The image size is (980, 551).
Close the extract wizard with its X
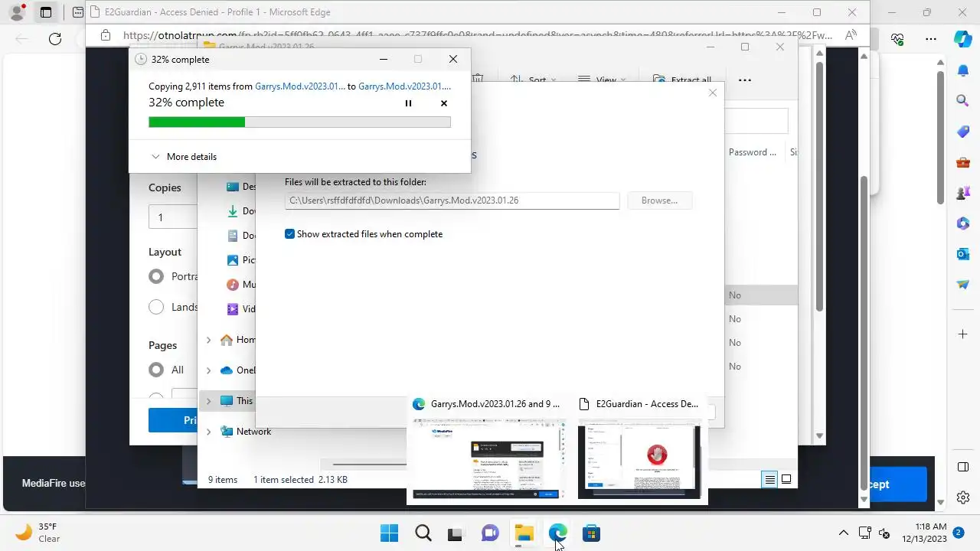(x=713, y=93)
